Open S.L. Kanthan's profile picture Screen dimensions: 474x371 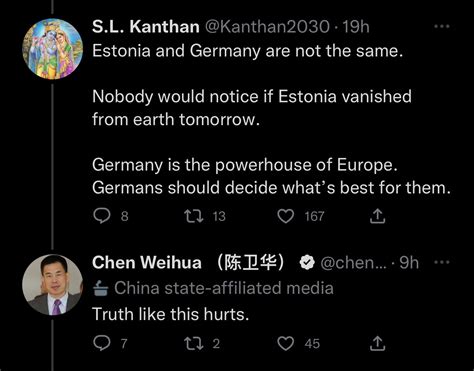coord(53,49)
